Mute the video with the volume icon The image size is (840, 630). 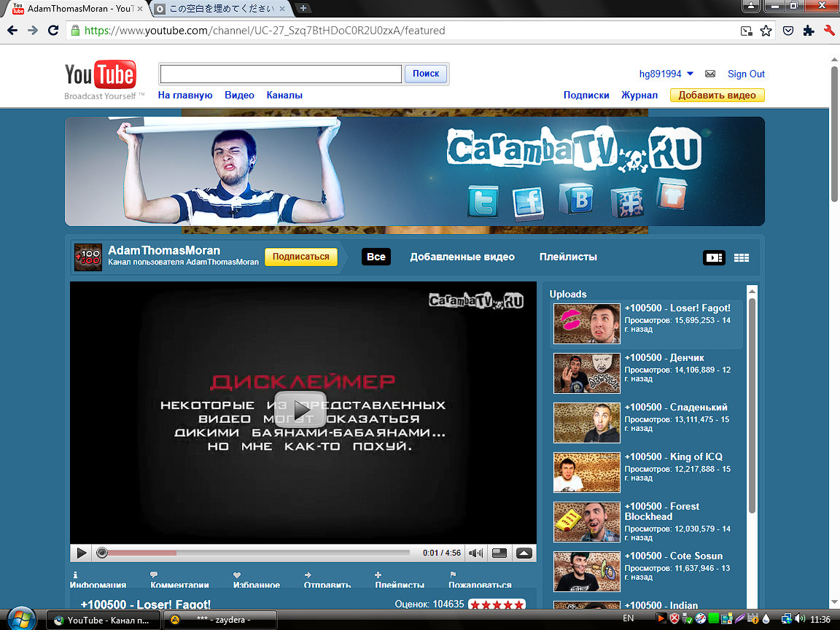click(475, 553)
